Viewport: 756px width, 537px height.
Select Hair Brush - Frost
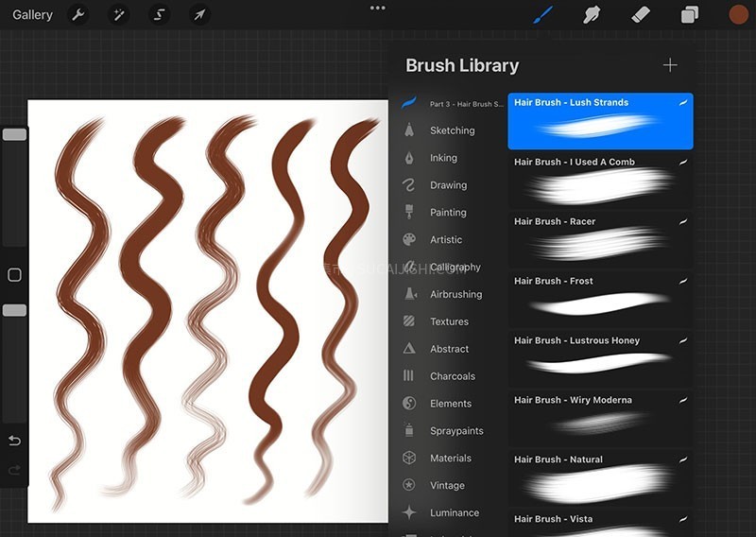tap(600, 300)
